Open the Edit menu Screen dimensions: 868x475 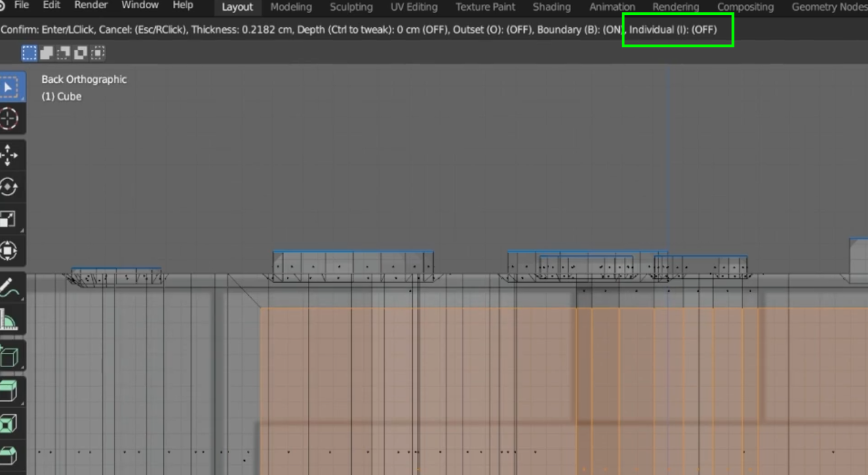pos(52,5)
